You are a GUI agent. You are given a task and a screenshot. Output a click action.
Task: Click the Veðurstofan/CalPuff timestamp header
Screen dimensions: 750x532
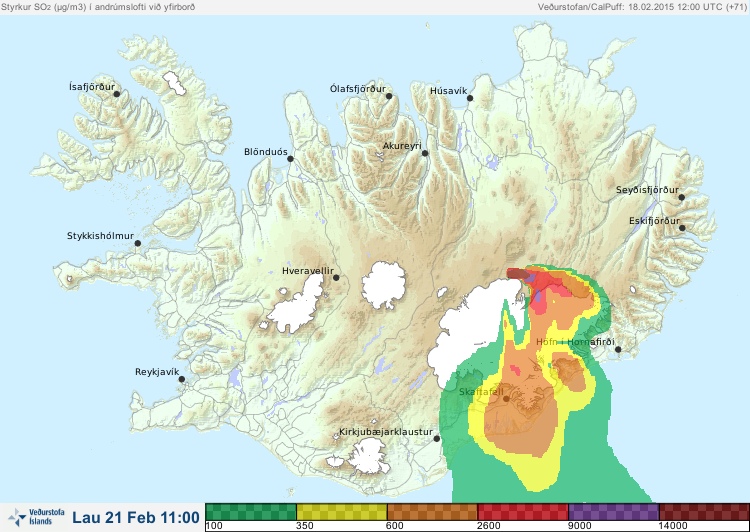pyautogui.click(x=642, y=7)
